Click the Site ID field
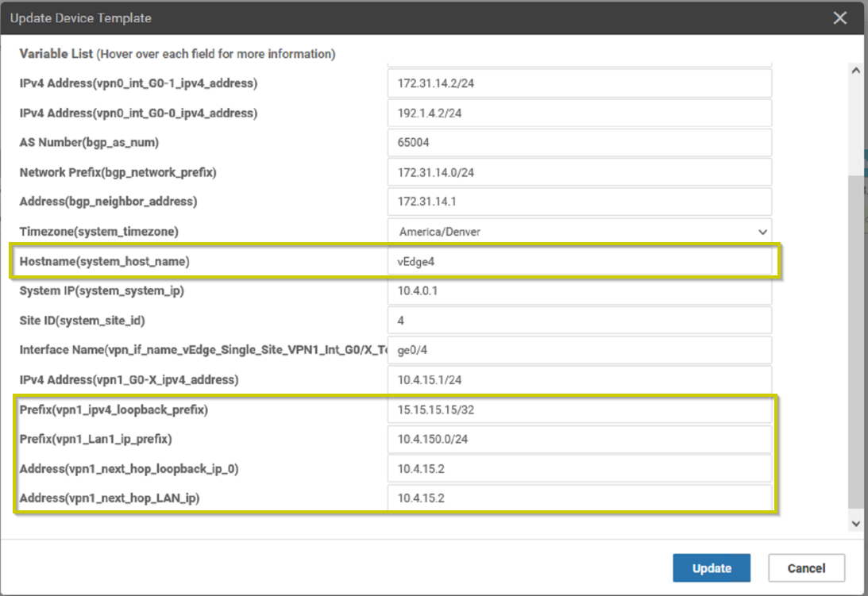The image size is (868, 596). point(580,321)
